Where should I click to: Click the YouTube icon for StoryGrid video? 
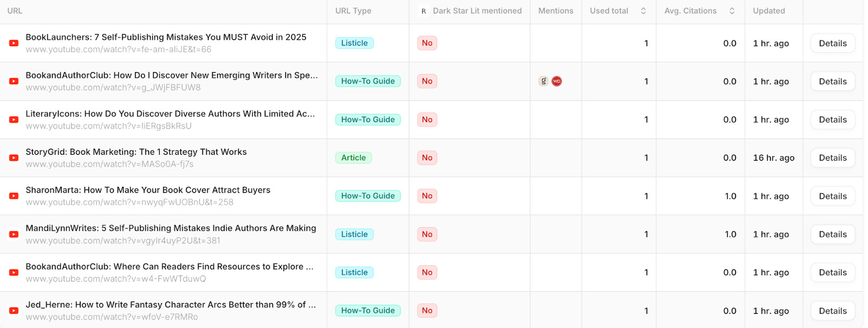tap(14, 158)
